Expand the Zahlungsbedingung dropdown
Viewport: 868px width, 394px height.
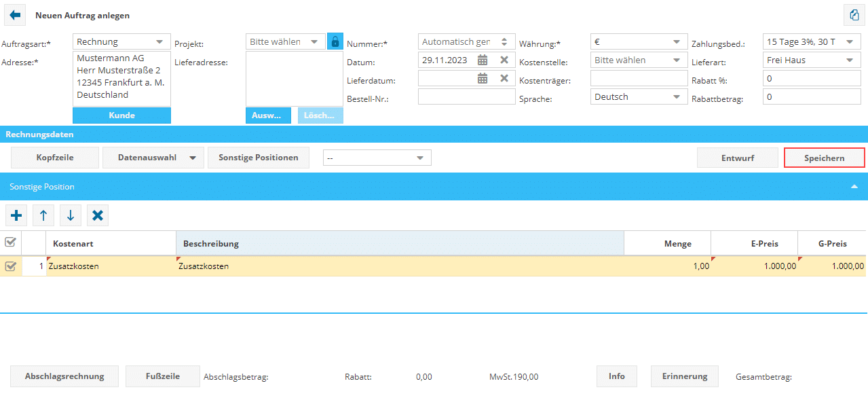coord(812,42)
